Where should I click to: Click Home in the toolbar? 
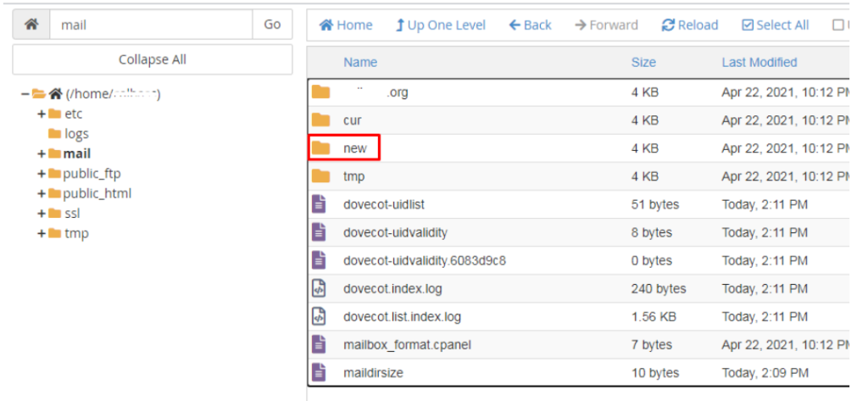(346, 25)
